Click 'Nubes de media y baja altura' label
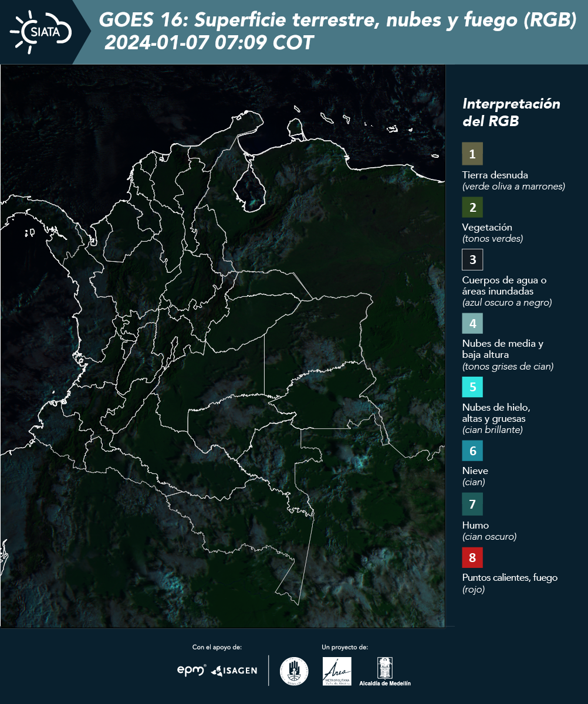 [x=503, y=349]
